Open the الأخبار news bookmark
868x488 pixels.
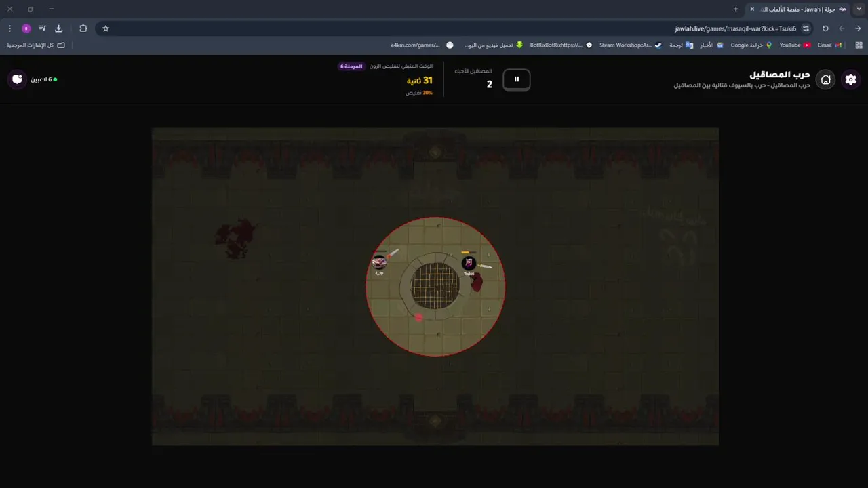(711, 45)
